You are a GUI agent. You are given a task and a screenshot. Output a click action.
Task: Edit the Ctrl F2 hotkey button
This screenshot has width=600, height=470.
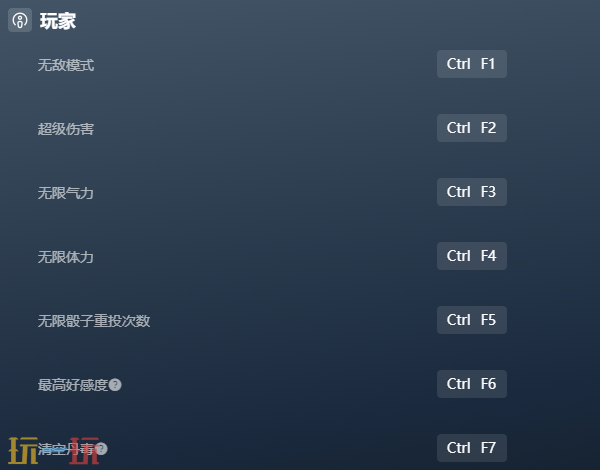click(472, 128)
